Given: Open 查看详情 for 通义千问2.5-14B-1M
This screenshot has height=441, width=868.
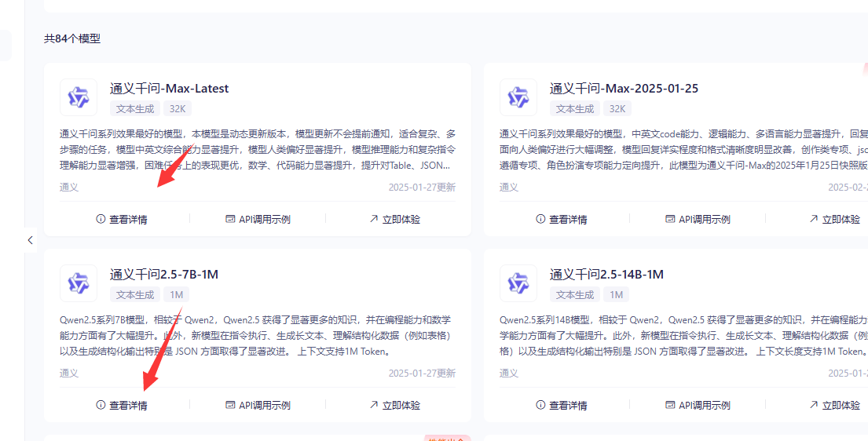Looking at the screenshot, I should pyautogui.click(x=562, y=405).
